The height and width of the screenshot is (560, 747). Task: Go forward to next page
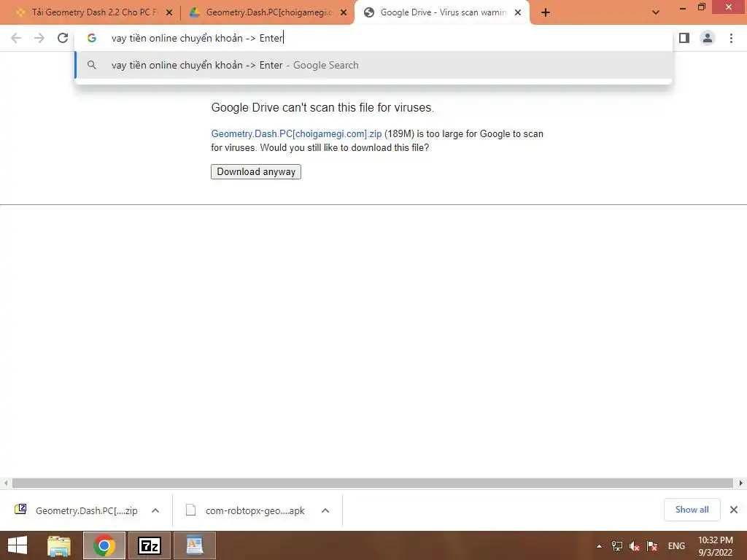coord(39,38)
